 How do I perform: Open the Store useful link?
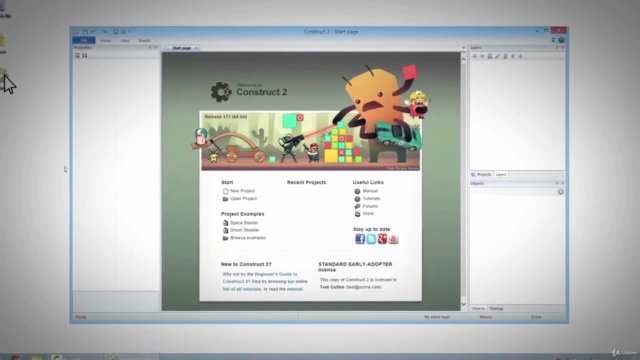(368, 214)
